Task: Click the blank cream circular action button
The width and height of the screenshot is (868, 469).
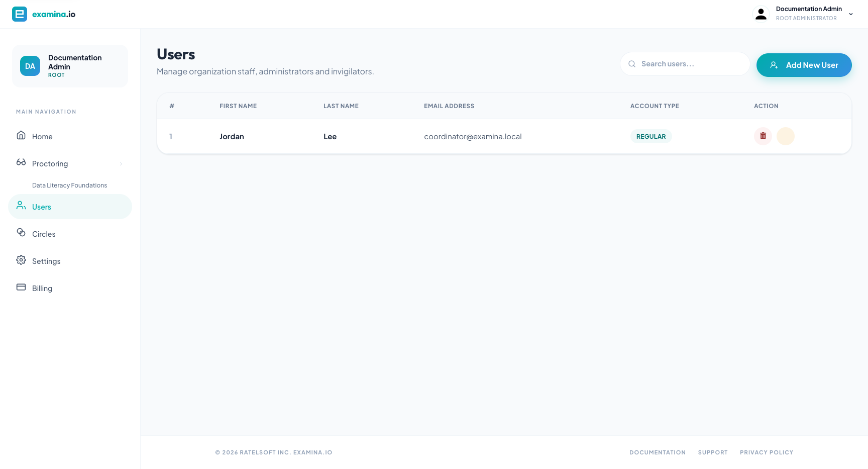Action: pyautogui.click(x=786, y=136)
